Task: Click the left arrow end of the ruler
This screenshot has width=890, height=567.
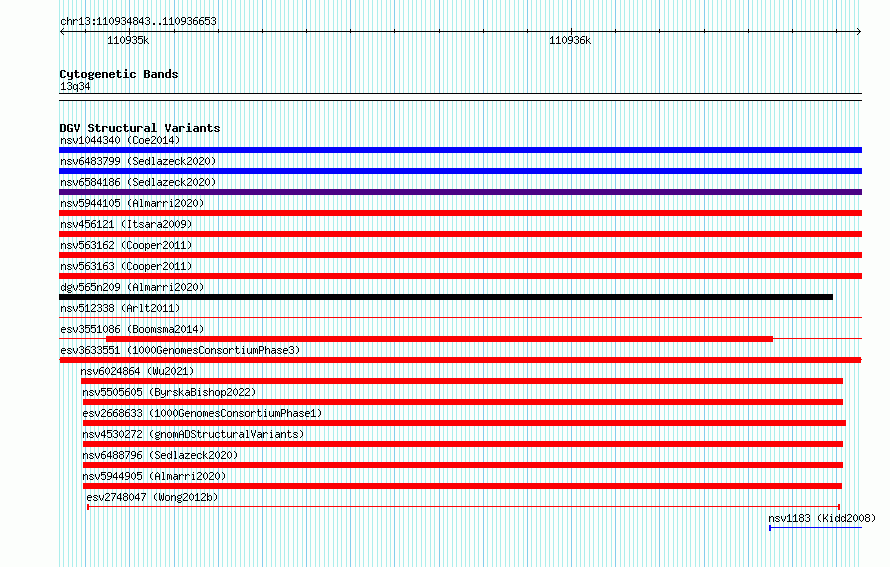Action: (62, 32)
